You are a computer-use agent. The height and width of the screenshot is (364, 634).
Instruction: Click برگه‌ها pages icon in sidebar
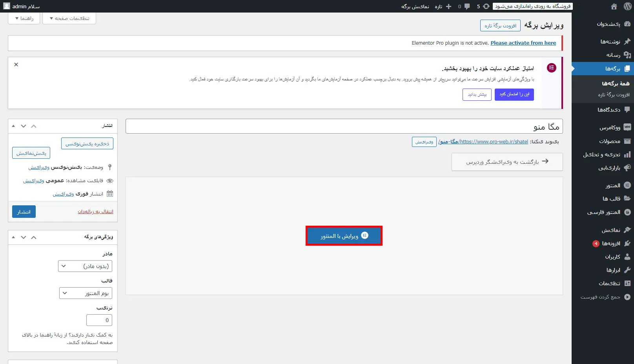click(x=627, y=69)
